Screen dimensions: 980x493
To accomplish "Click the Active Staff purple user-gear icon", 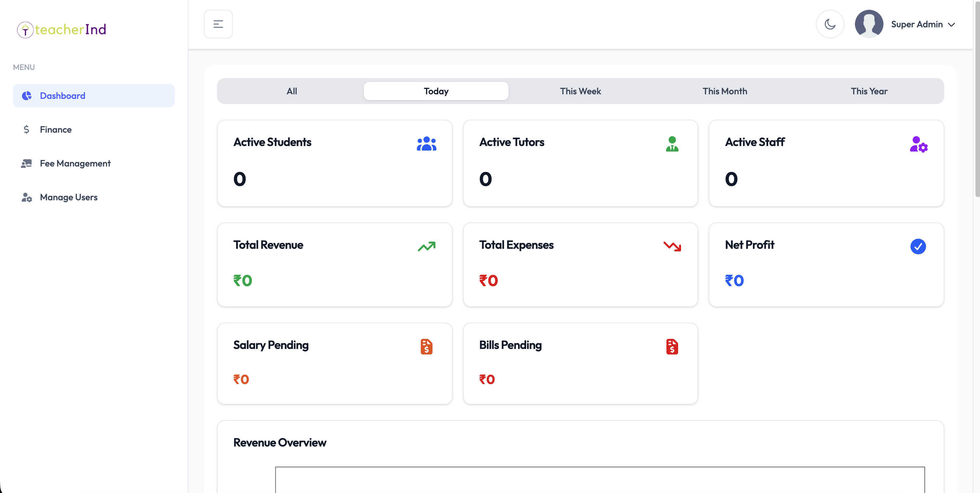I will click(x=918, y=144).
